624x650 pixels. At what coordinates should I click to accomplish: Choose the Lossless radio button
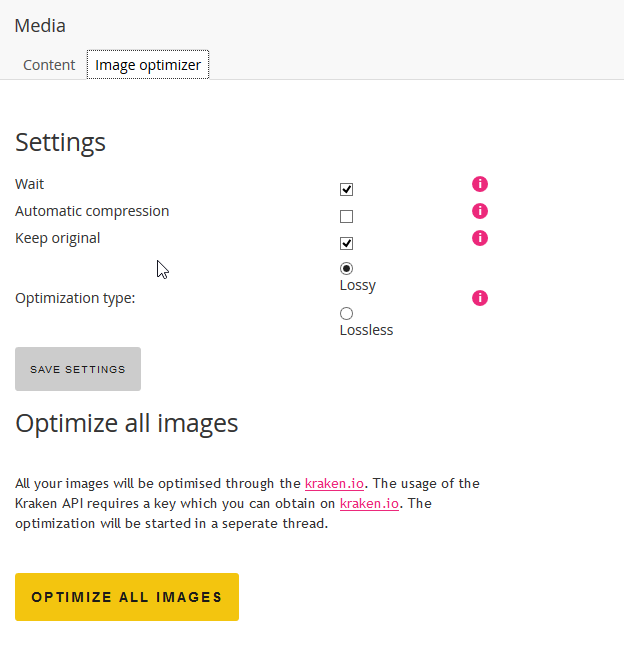pos(346,313)
